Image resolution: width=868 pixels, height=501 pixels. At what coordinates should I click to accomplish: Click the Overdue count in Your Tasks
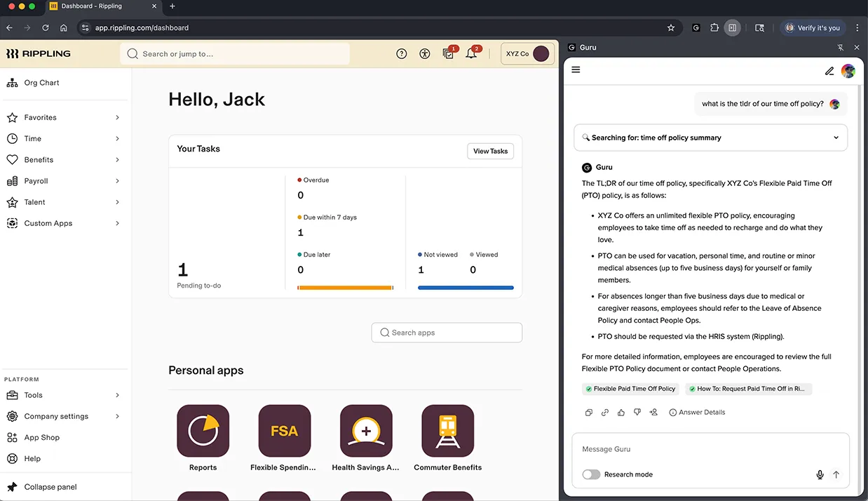(301, 196)
